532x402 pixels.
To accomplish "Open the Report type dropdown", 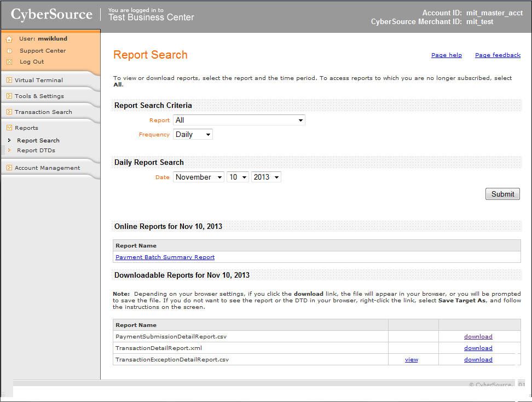I will coord(239,120).
